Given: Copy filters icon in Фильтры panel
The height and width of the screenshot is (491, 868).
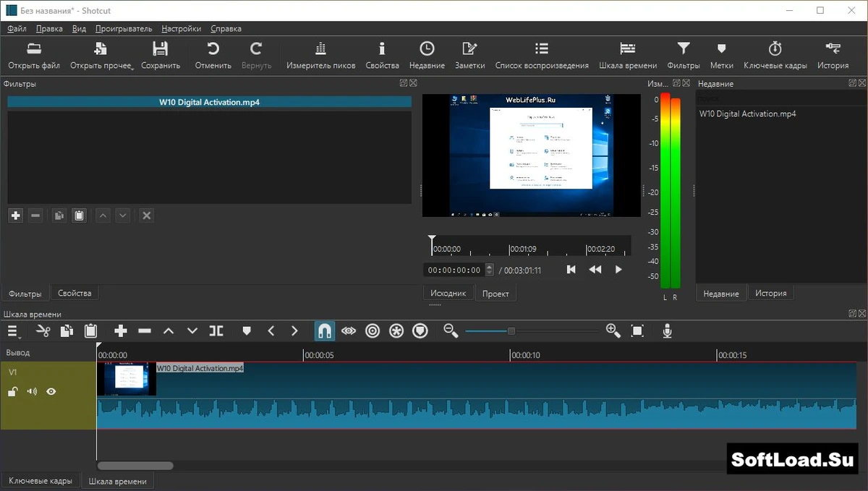Looking at the screenshot, I should click(59, 215).
